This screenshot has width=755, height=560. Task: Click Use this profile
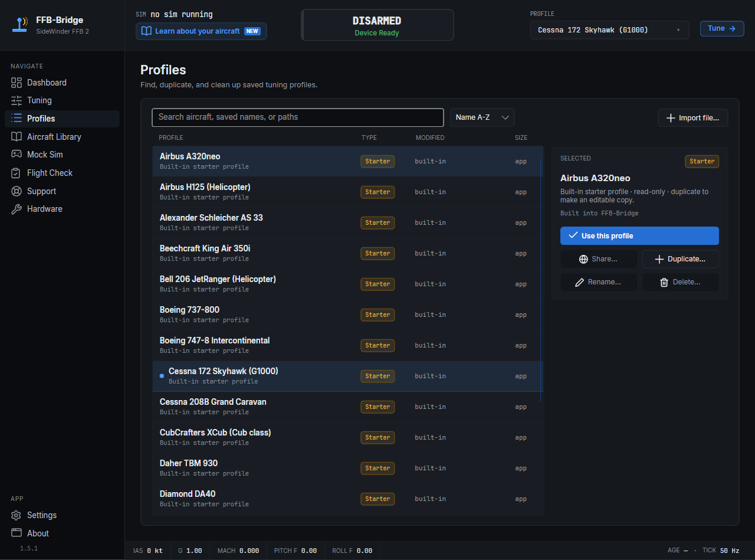pyautogui.click(x=639, y=235)
